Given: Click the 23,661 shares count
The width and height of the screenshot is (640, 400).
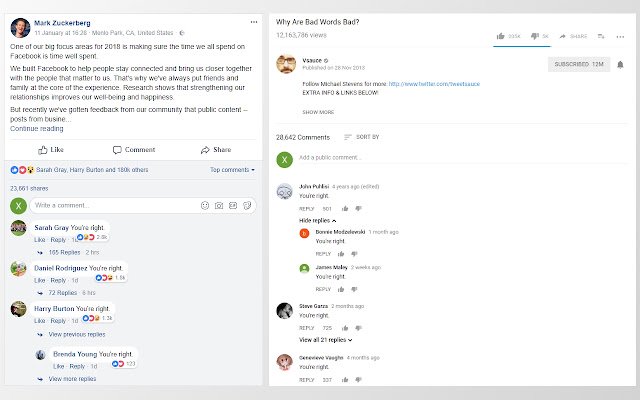Looking at the screenshot, I should pyautogui.click(x=29, y=189).
